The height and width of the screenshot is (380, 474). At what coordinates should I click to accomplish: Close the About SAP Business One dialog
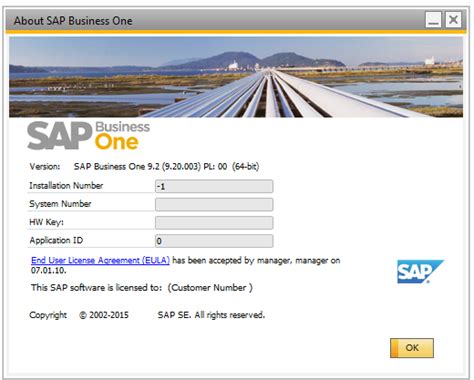(x=453, y=20)
